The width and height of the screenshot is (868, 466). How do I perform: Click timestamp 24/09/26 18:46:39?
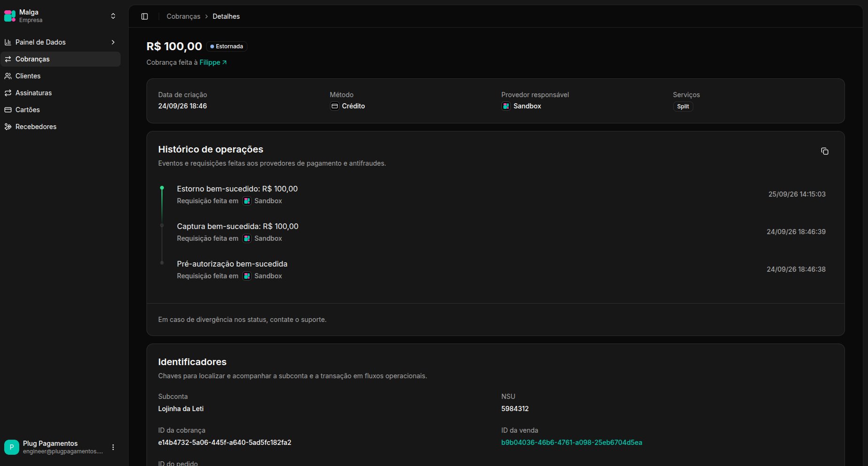(x=796, y=232)
